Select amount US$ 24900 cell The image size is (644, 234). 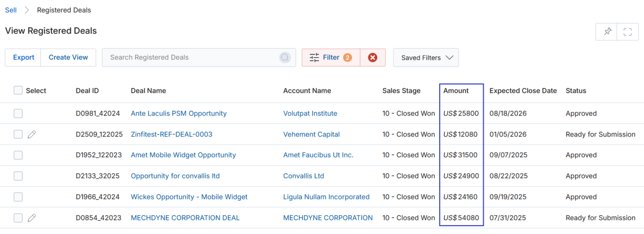tap(461, 176)
